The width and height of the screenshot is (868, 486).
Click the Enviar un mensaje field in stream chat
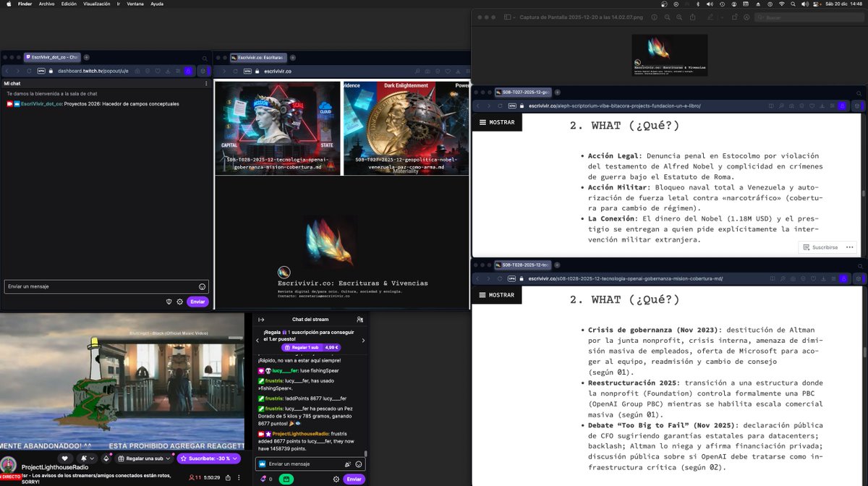[311, 464]
